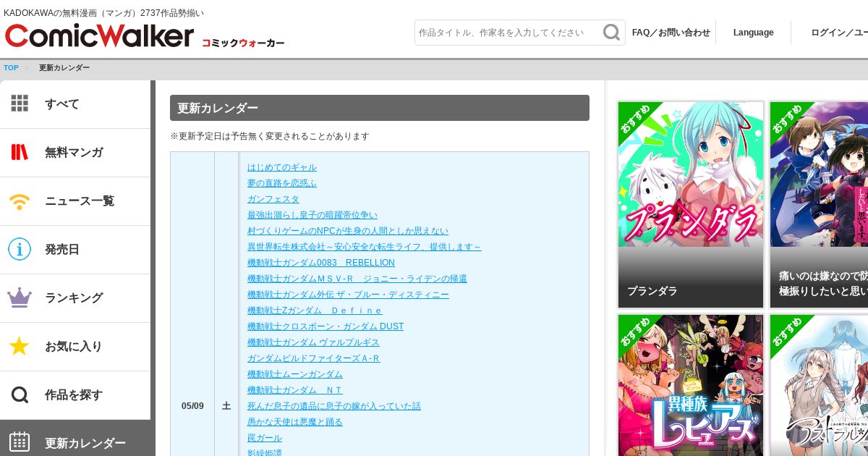The height and width of the screenshot is (456, 868).
Task: Click the blue info icon for 発売日
Action: pos(20,249)
